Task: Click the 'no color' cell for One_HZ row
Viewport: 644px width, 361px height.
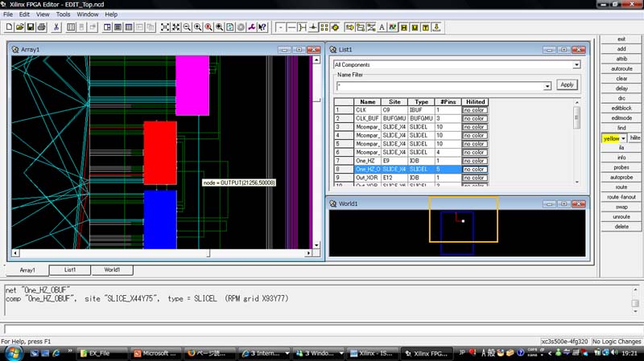Action: [x=475, y=161]
